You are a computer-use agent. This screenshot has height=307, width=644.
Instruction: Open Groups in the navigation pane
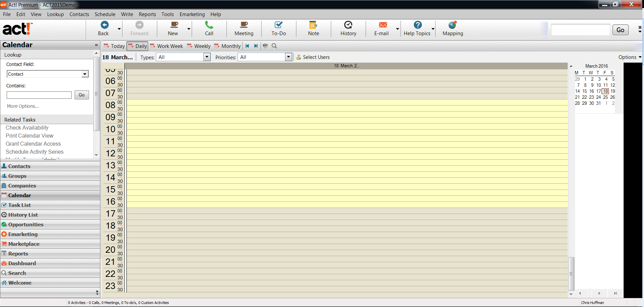pos(50,176)
